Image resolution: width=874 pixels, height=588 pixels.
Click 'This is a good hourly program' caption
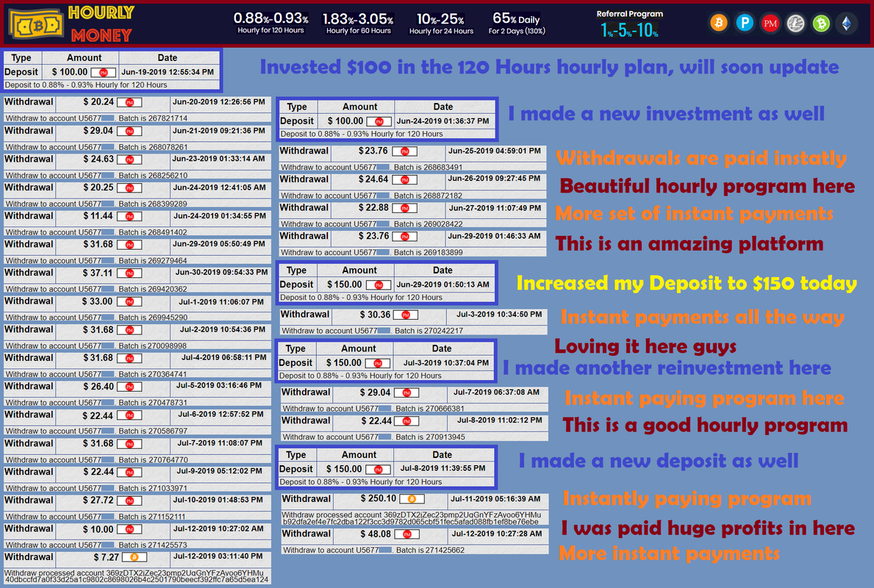tap(705, 426)
